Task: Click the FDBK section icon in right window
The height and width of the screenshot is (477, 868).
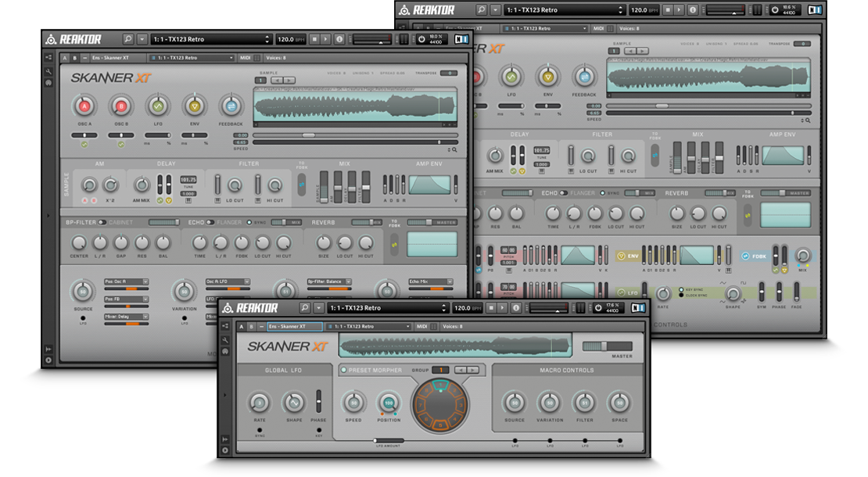Action: 745,256
